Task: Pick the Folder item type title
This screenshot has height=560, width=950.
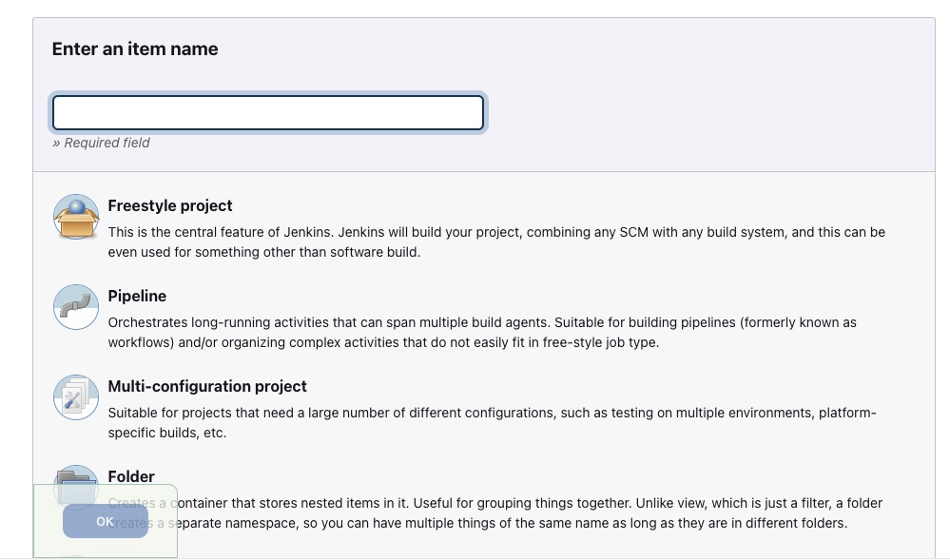Action: click(x=131, y=476)
